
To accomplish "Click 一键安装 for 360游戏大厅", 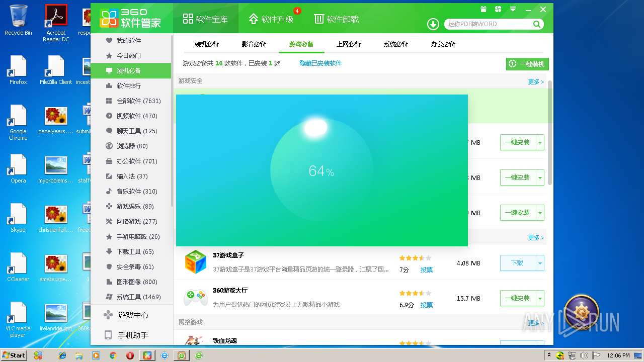I will pos(518,298).
